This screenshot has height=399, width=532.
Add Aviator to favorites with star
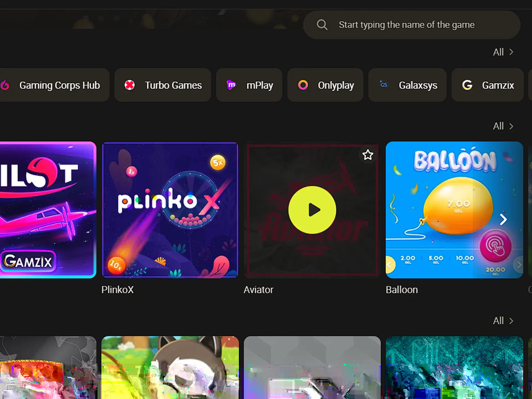368,155
